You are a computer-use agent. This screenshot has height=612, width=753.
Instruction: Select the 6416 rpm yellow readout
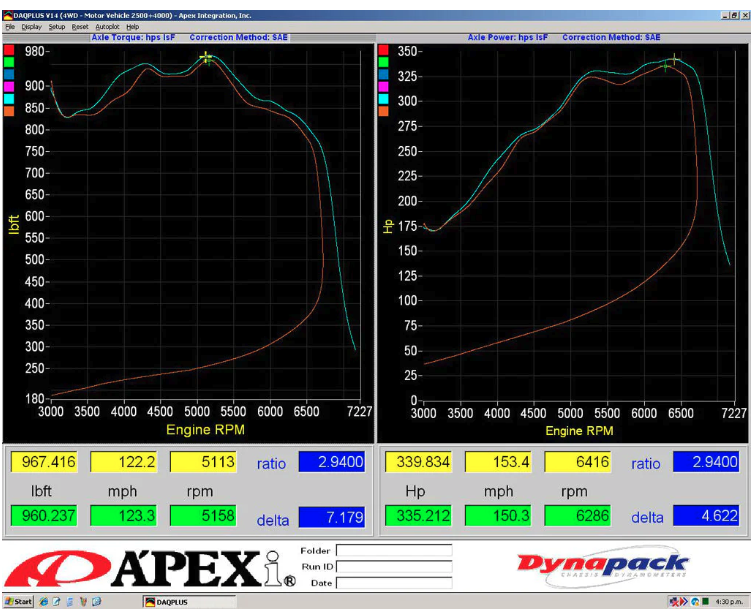[578, 462]
